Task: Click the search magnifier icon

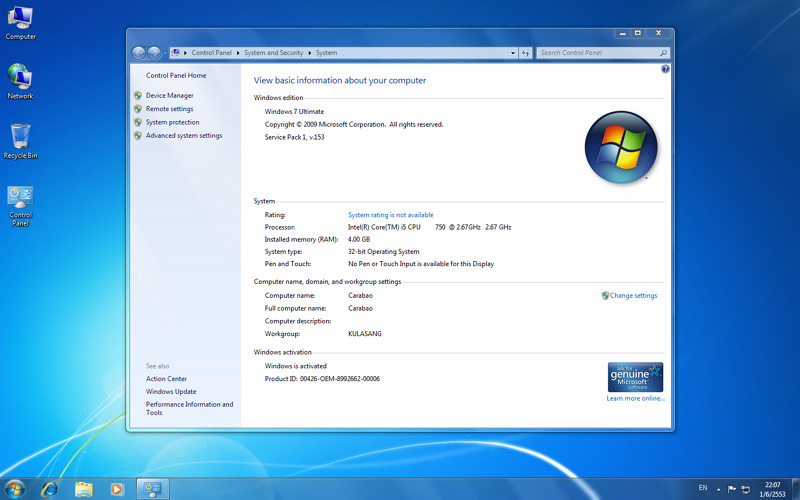Action: 663,53
